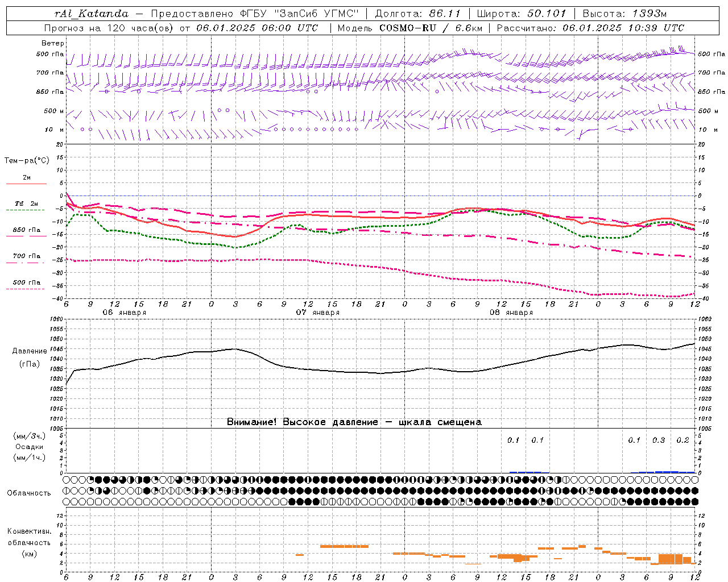Click the 1005 value on left pressure axis
This screenshot has height=582, width=728.
pos(56,429)
